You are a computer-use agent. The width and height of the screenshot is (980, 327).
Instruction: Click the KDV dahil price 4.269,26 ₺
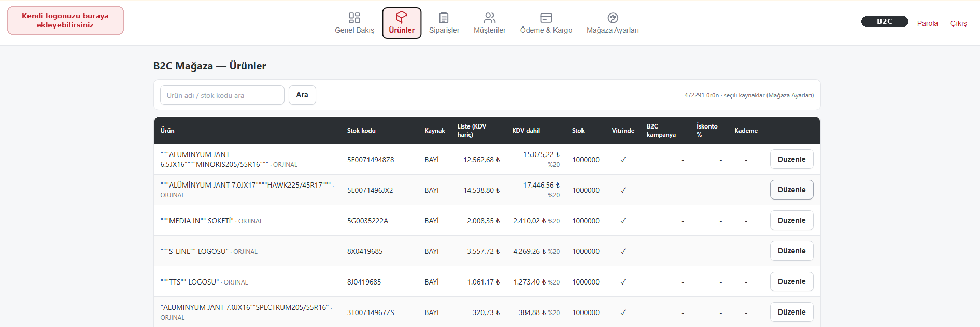(x=530, y=251)
